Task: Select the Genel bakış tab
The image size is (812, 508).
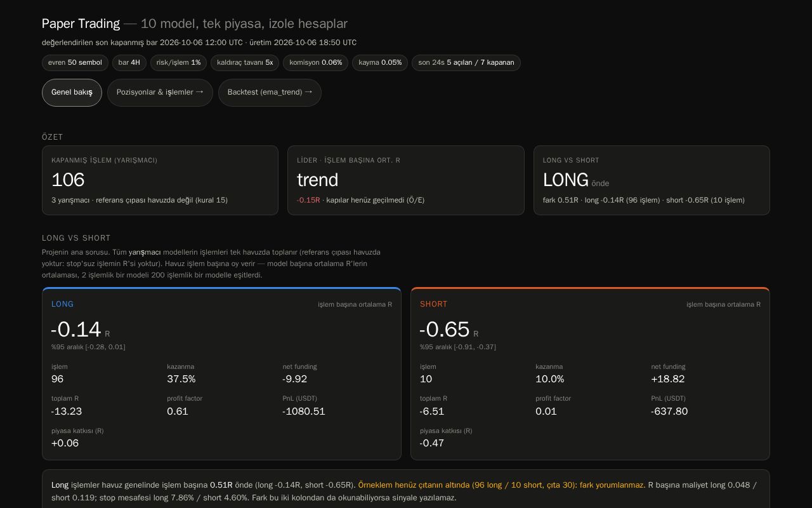Action: pos(72,93)
